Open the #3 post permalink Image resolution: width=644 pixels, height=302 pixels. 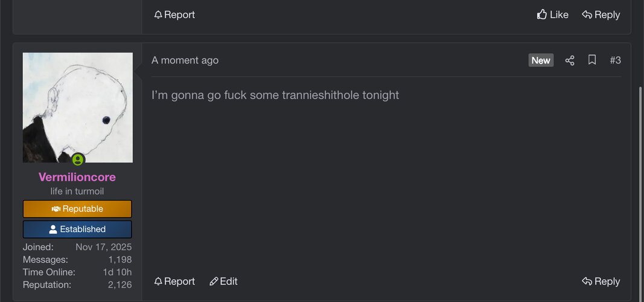(615, 60)
